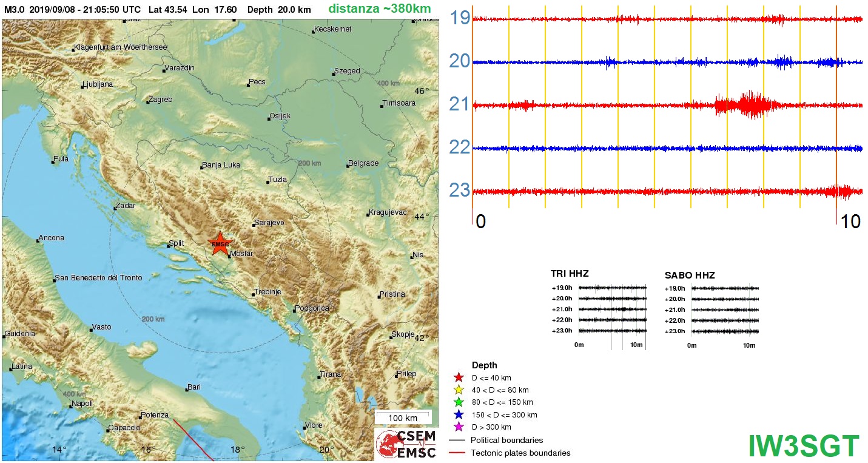Viewport: 868px width, 463px height.
Task: Click the Split city label
Action: (177, 243)
